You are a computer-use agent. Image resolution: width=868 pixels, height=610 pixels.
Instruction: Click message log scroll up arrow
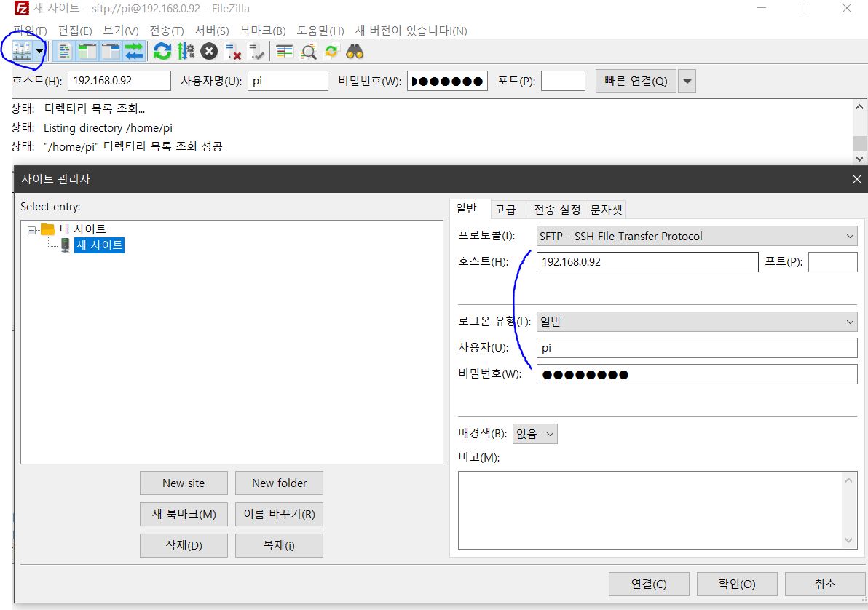(x=859, y=108)
